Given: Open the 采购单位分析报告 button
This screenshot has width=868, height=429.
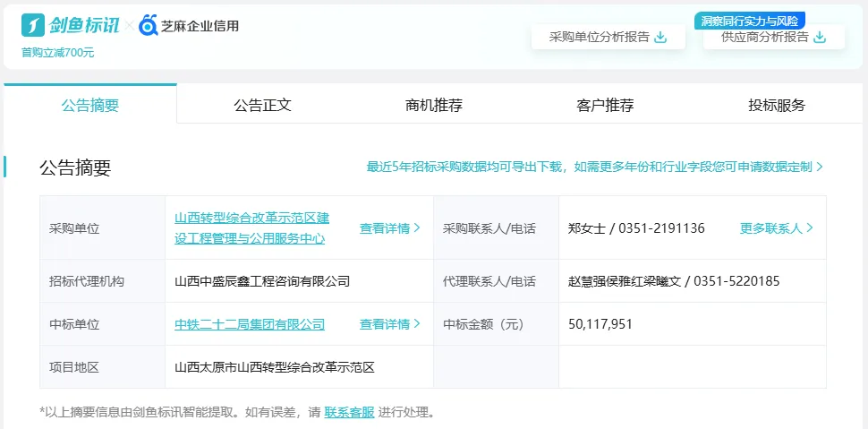Looking at the screenshot, I should 607,38.
